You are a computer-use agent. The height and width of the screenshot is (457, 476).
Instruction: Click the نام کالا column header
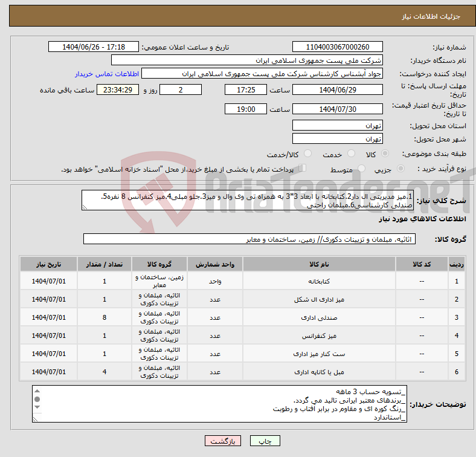[x=319, y=264]
